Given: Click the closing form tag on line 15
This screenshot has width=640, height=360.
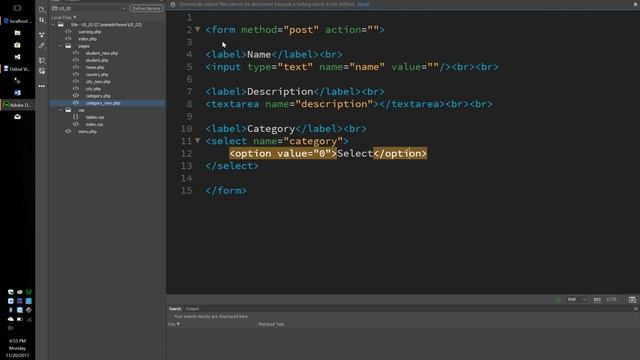Looking at the screenshot, I should (226, 191).
